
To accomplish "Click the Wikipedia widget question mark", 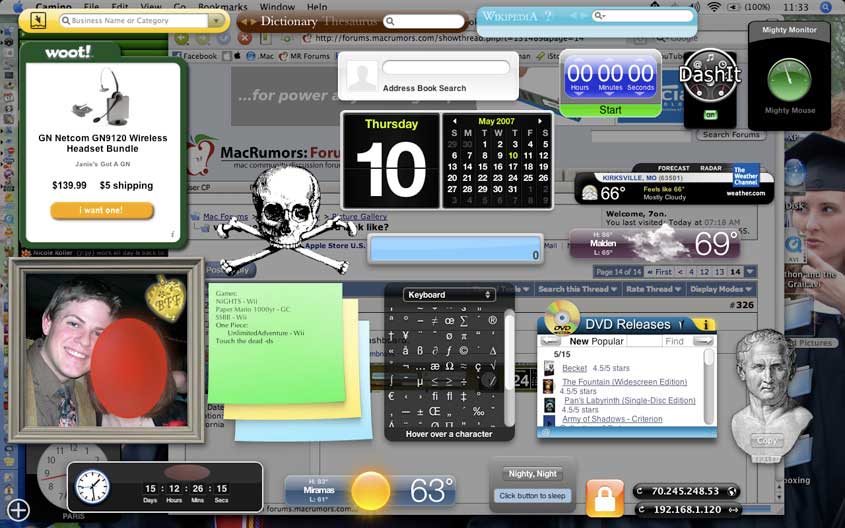I will point(549,16).
